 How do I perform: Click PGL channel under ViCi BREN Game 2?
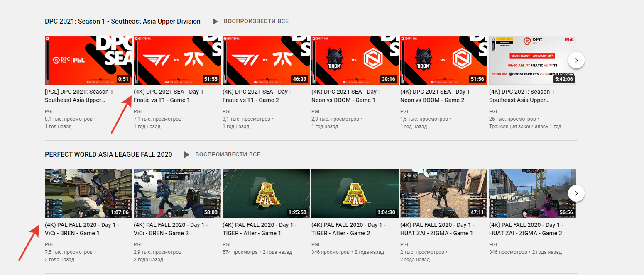coord(138,245)
